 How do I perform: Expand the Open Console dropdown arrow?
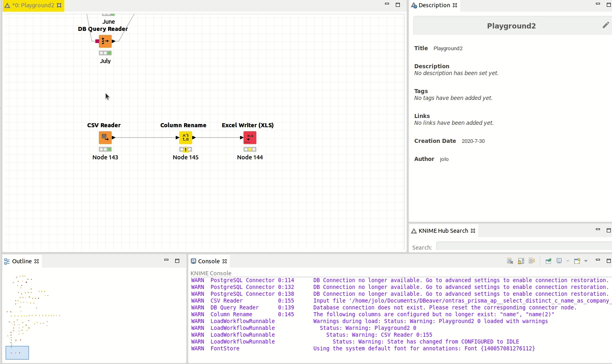[x=586, y=261]
